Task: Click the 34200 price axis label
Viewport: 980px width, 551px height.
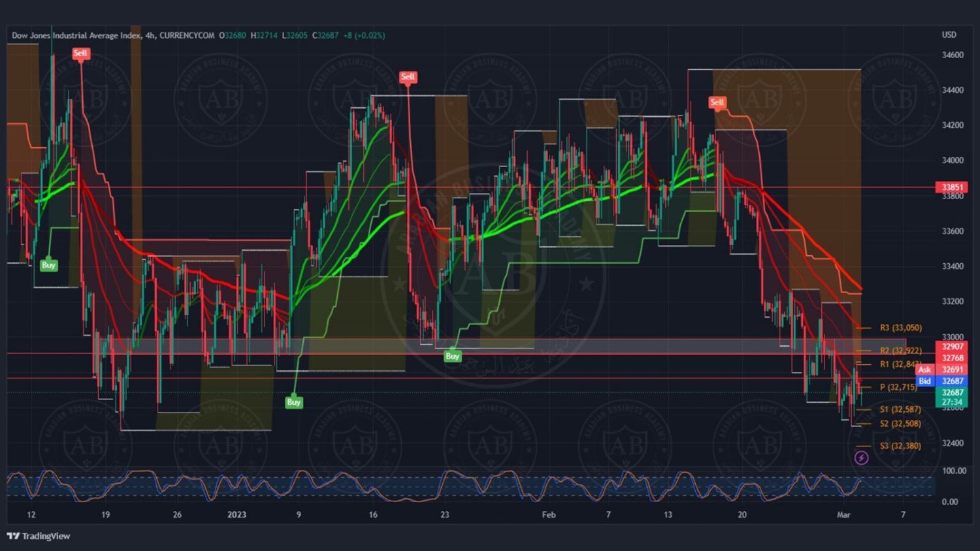Action: click(x=953, y=125)
